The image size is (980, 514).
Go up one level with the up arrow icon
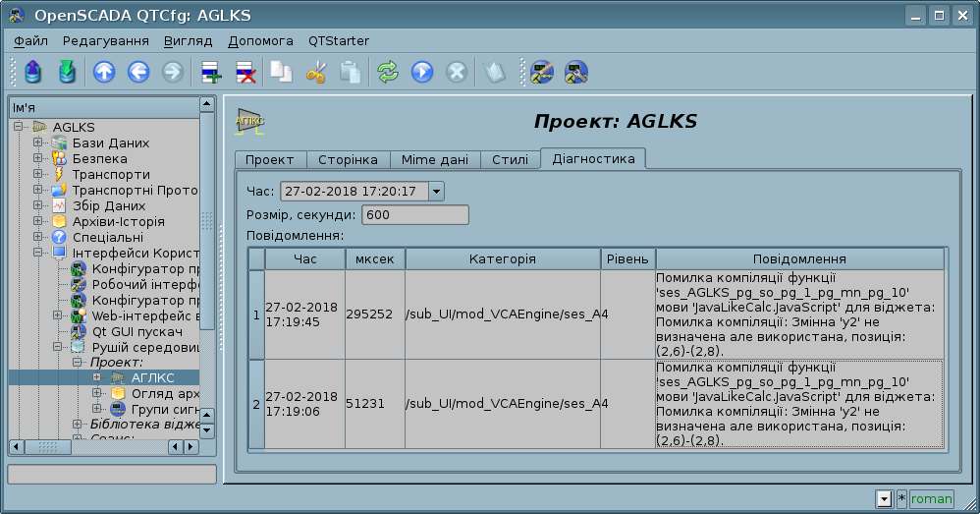[104, 72]
